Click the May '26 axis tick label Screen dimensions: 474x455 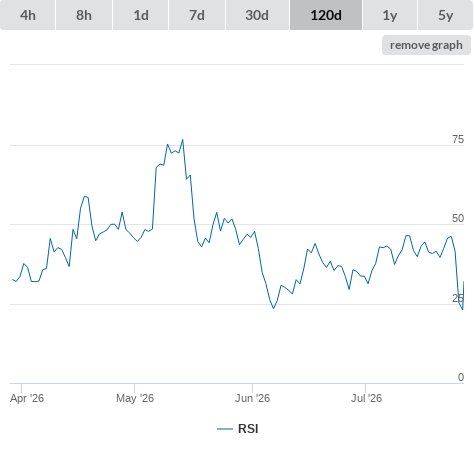coord(135,398)
